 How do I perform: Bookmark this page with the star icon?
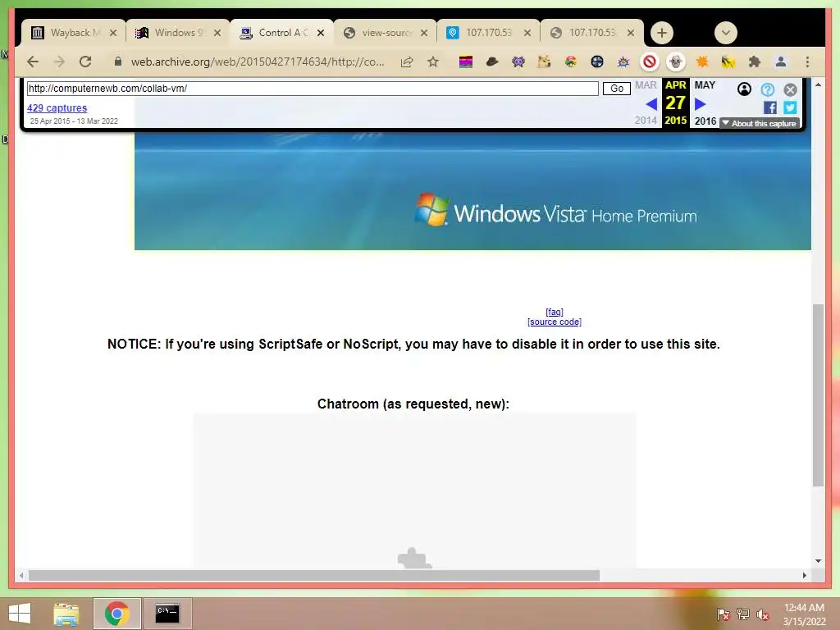(x=433, y=62)
